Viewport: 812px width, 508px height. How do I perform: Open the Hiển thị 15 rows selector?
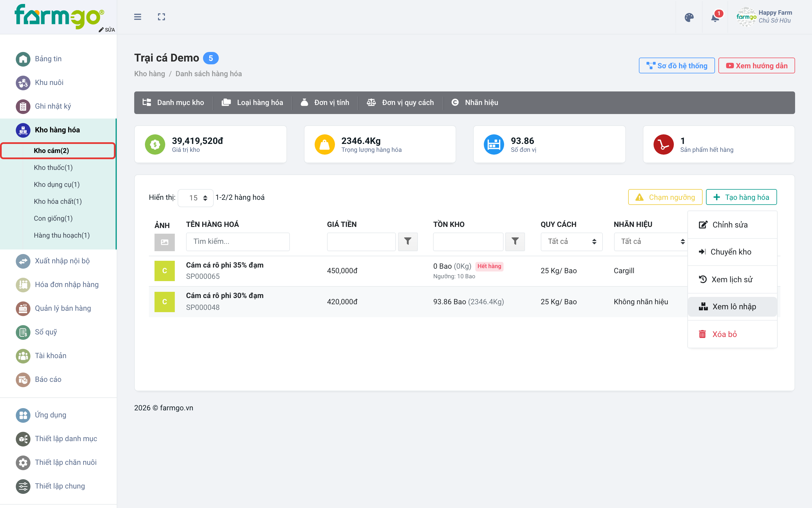tap(195, 198)
